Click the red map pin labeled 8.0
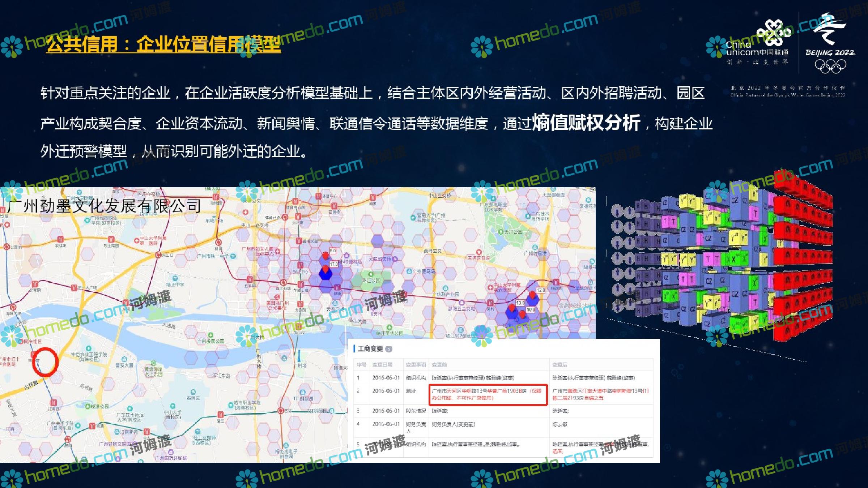 coord(325,256)
